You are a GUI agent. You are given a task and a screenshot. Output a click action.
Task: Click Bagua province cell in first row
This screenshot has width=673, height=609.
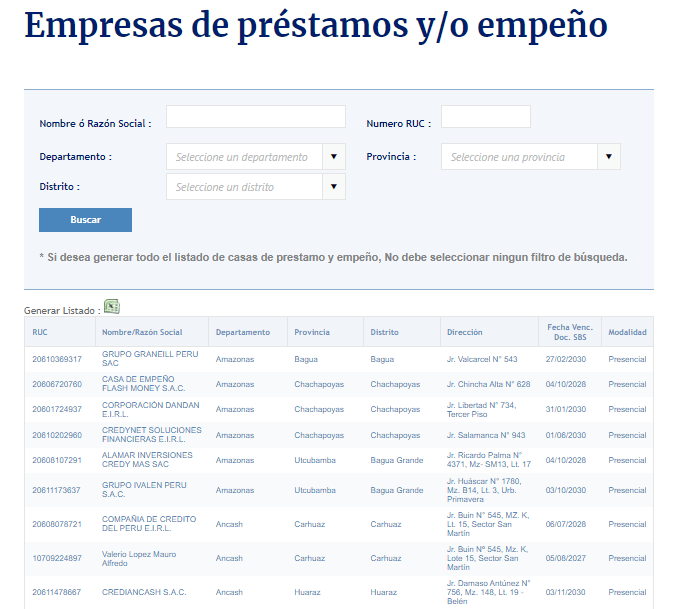coord(306,359)
